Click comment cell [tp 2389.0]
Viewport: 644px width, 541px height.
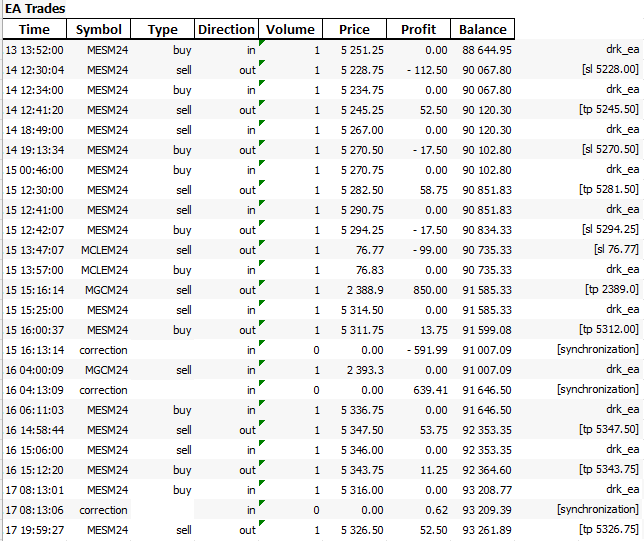(612, 289)
